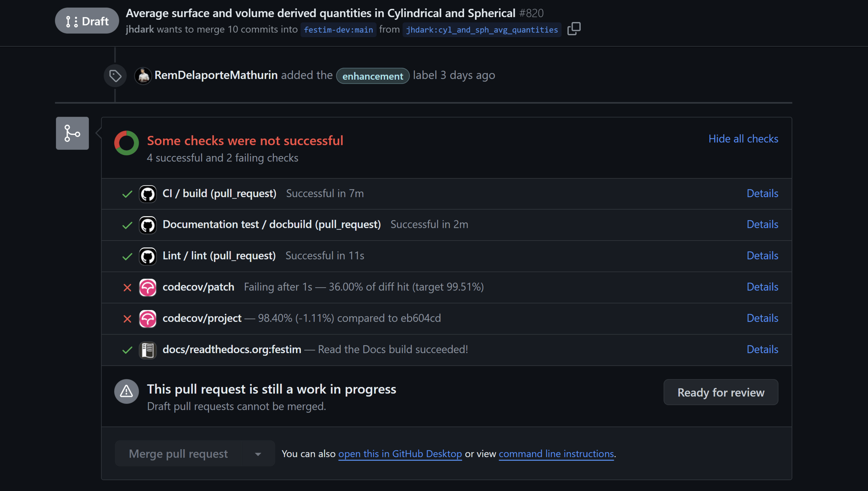Screen dimensions: 868x491
Task: Click the Codecov logo next to codecov/patch
Action: [x=148, y=287]
